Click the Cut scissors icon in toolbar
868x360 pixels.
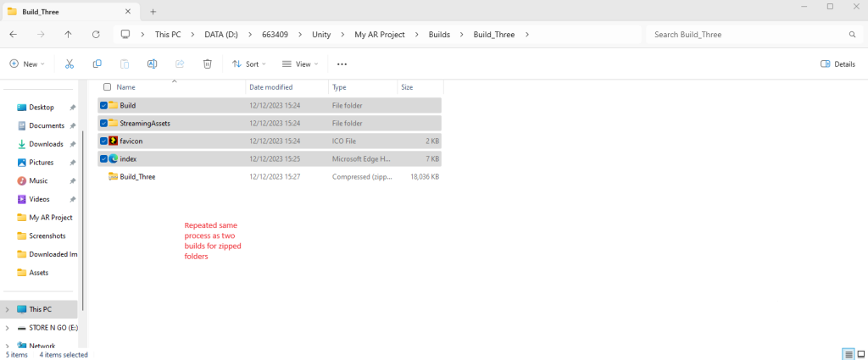pos(70,64)
